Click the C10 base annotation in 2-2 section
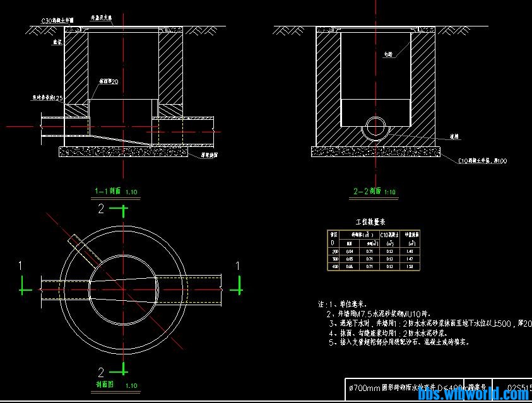Viewport: 532px width, 403px height. point(482,161)
